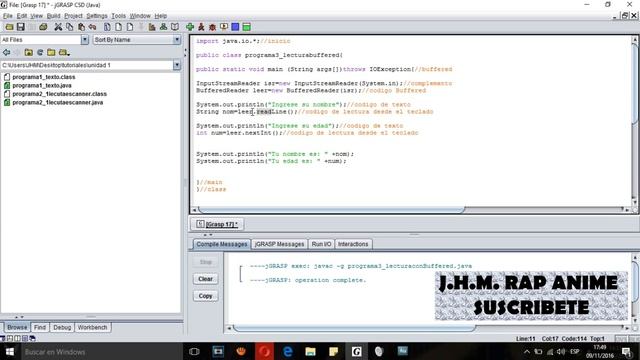640x360 pixels.
Task: Select the Workbench tab
Action: point(93,327)
